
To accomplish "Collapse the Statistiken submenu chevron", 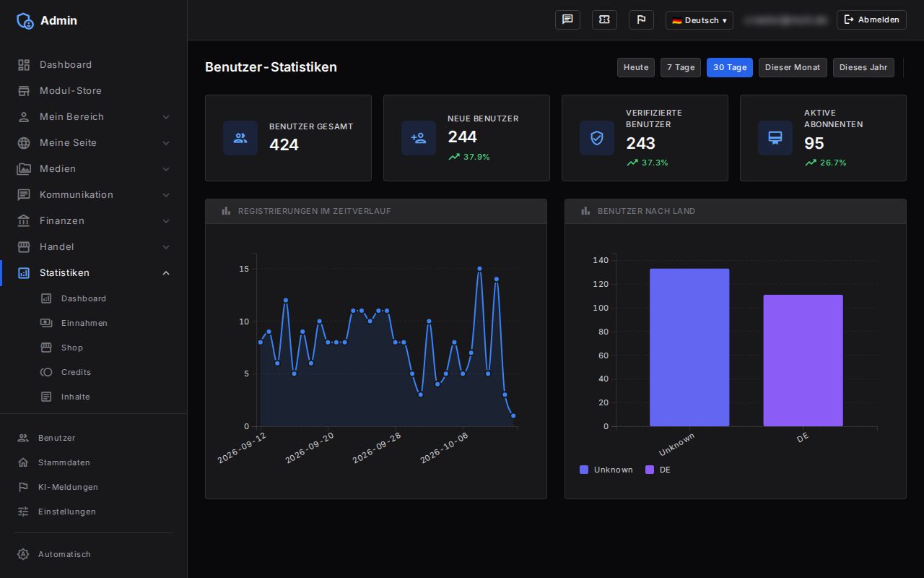I will tap(166, 272).
